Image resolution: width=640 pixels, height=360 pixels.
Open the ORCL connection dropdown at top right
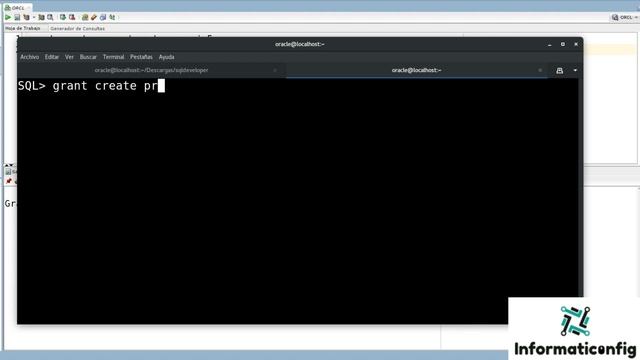point(625,17)
